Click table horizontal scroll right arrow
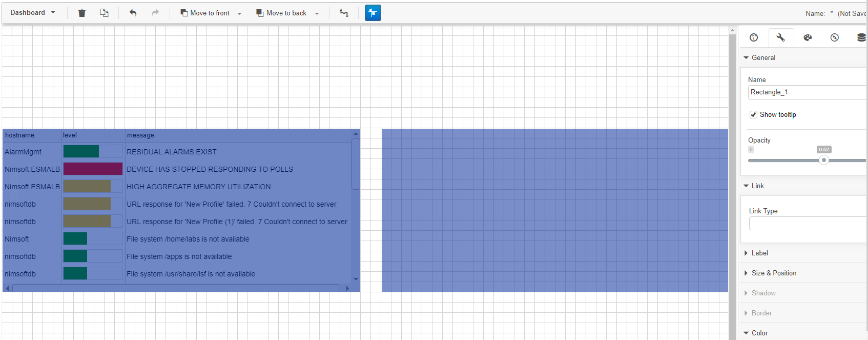Viewport: 868px width, 340px height. click(347, 288)
